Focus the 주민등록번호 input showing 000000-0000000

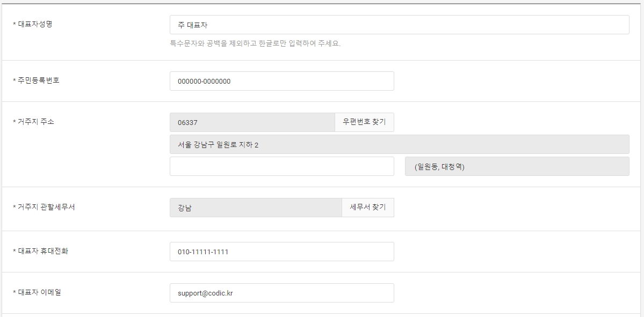282,81
